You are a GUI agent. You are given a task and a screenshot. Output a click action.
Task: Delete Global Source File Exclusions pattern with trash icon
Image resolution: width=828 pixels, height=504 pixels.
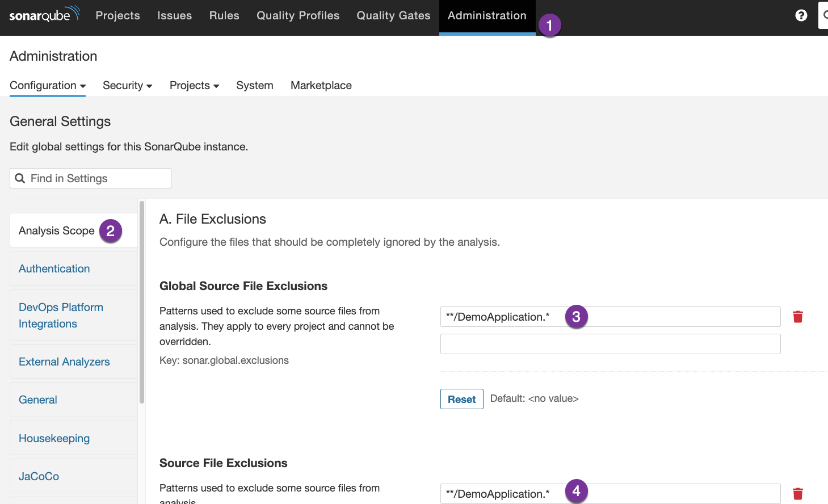797,317
